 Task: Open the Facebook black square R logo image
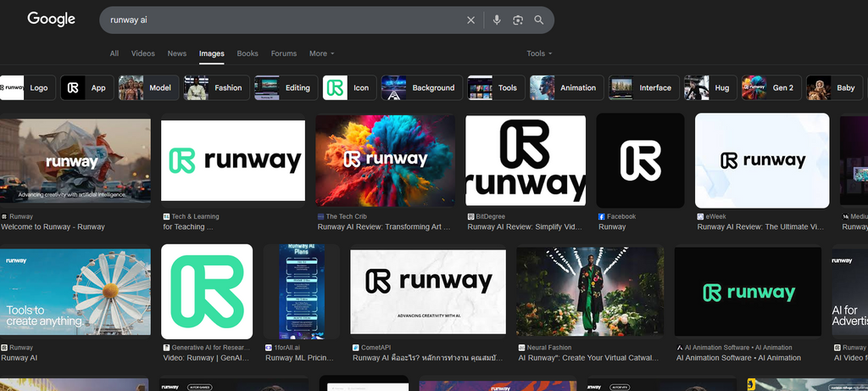(x=641, y=160)
